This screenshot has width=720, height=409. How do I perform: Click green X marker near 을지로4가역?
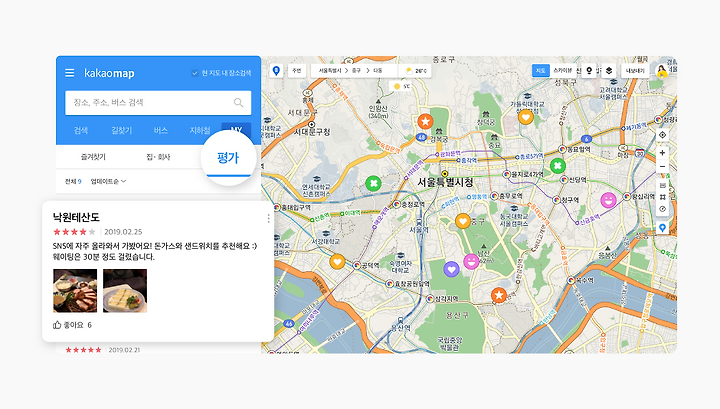pyautogui.click(x=557, y=166)
